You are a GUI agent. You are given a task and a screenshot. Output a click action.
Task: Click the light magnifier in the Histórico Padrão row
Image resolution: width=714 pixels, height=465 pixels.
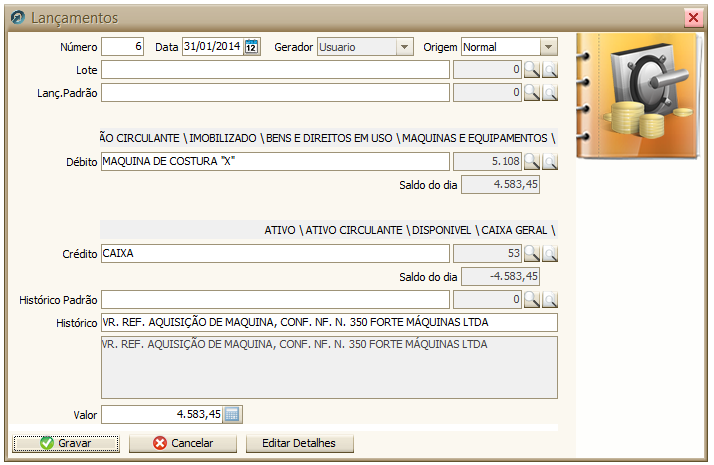pyautogui.click(x=550, y=299)
